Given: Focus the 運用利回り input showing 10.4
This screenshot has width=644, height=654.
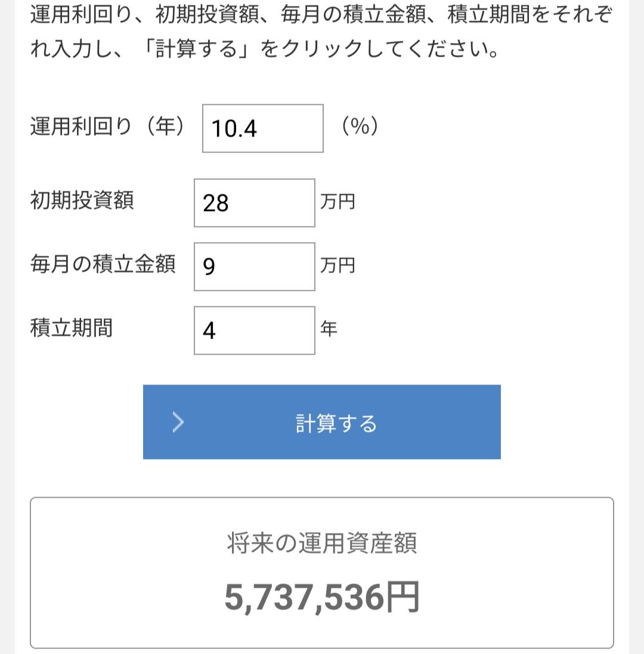Looking at the screenshot, I should [263, 128].
